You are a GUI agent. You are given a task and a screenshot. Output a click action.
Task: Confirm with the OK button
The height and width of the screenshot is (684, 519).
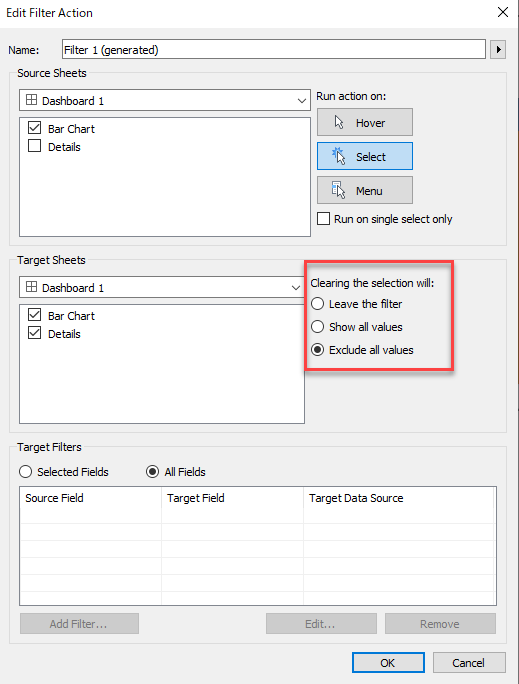[x=388, y=663]
